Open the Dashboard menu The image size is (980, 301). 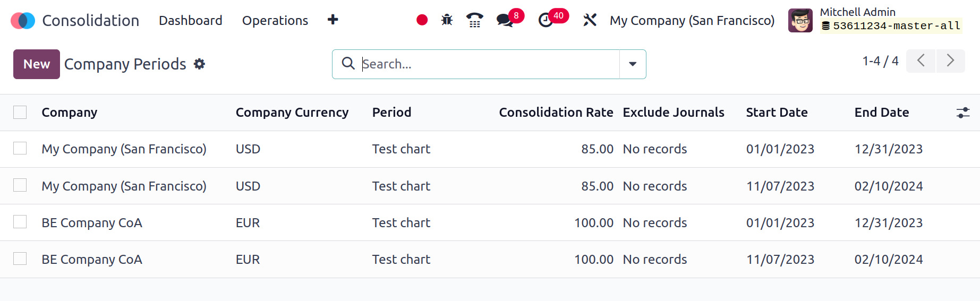191,21
